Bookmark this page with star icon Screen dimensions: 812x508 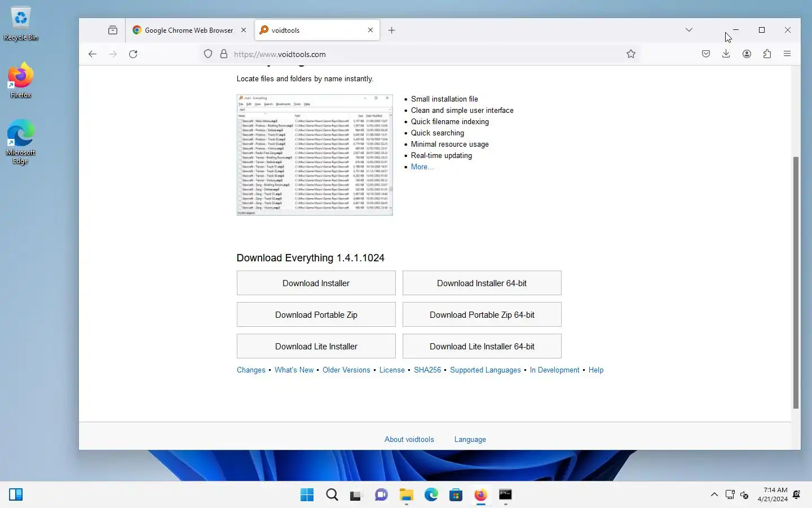[x=631, y=54]
